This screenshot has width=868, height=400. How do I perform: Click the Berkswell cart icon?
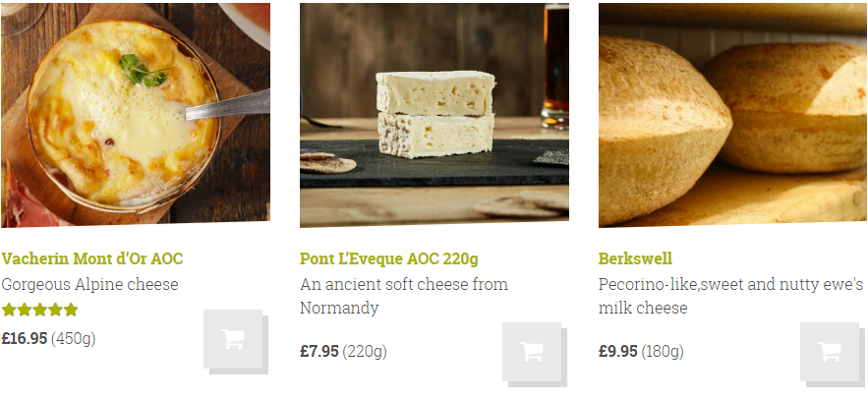tap(830, 352)
